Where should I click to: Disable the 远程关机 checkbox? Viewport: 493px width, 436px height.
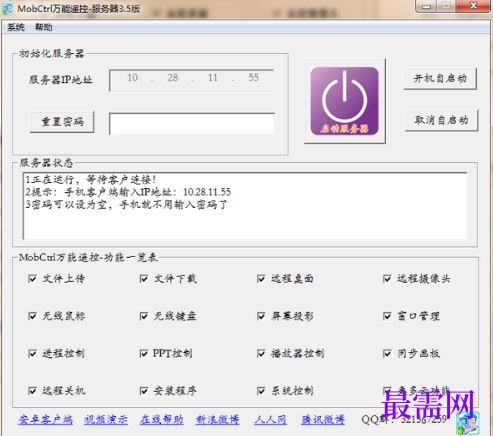33,391
